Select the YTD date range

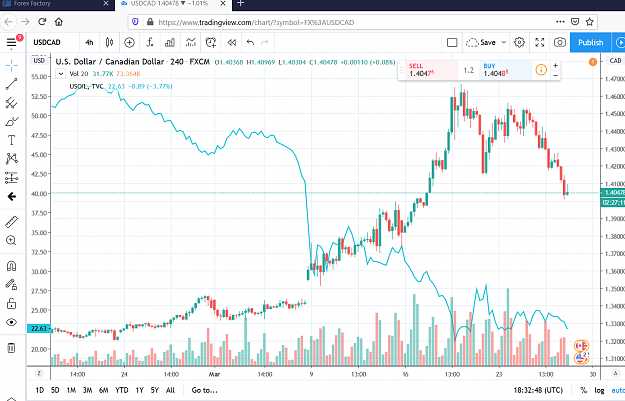(122, 390)
